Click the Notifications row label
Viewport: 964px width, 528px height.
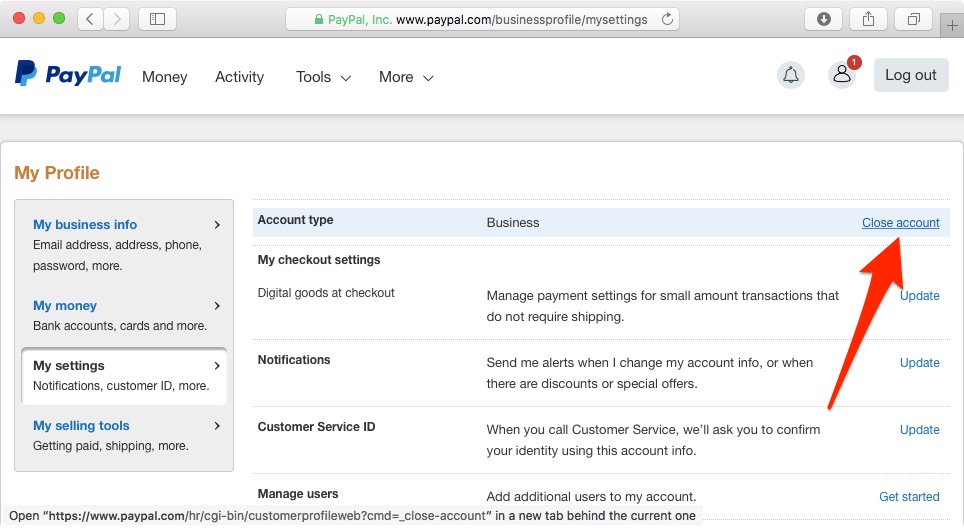tap(294, 360)
